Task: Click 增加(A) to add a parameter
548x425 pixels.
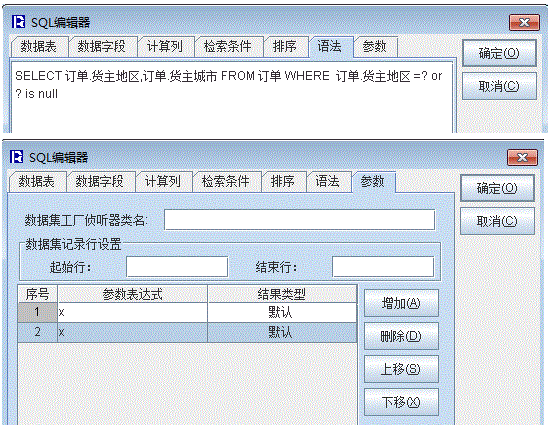Action: 401,303
